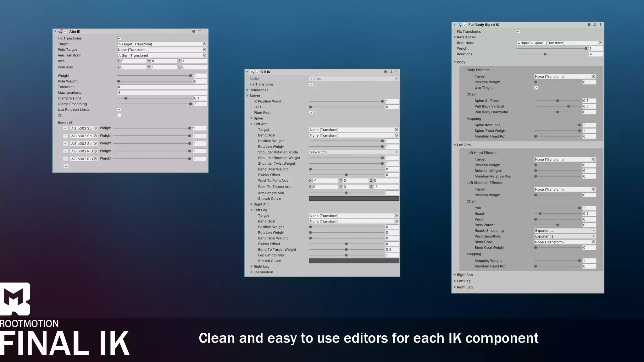The image size is (644, 362).
Task: Add a new bone with plus button
Action: coord(66,167)
